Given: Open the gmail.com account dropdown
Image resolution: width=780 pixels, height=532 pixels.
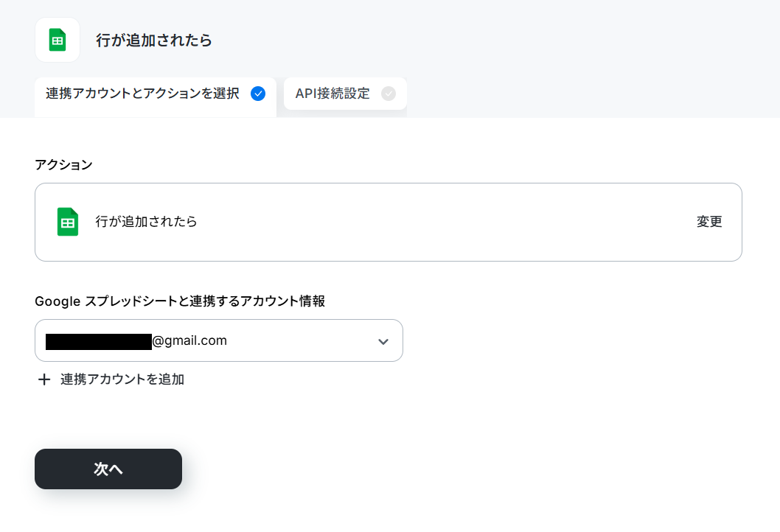Looking at the screenshot, I should (219, 340).
